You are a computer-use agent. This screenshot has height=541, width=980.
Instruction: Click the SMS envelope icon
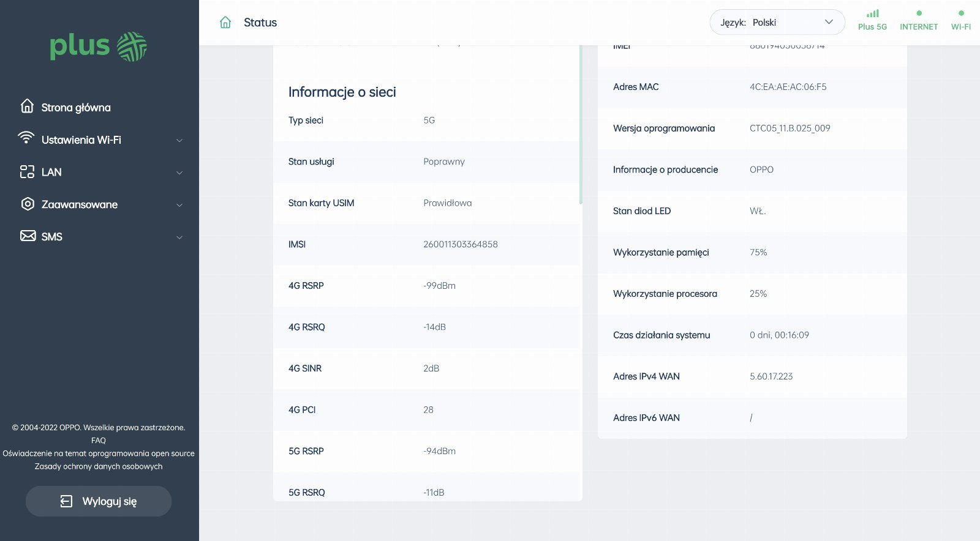click(28, 236)
